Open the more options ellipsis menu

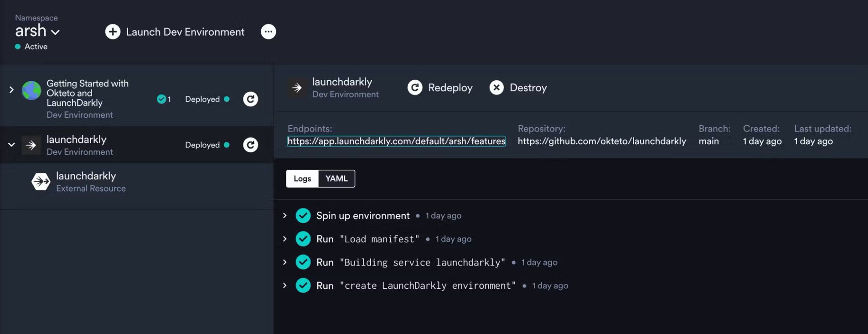(268, 31)
